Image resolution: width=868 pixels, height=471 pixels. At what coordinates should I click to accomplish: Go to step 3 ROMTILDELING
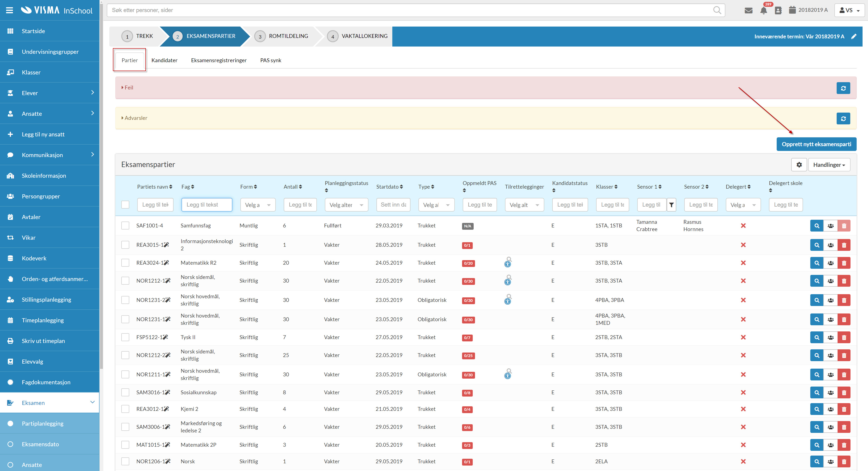coord(282,36)
